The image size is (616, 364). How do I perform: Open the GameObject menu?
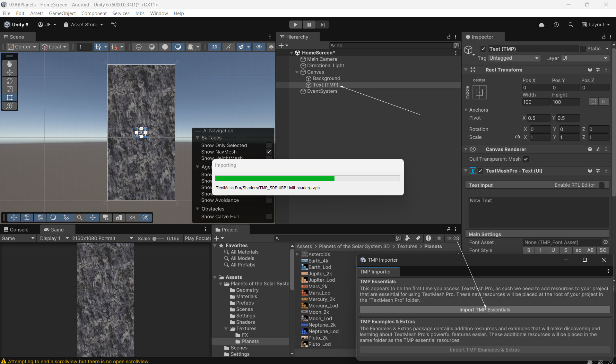click(62, 13)
